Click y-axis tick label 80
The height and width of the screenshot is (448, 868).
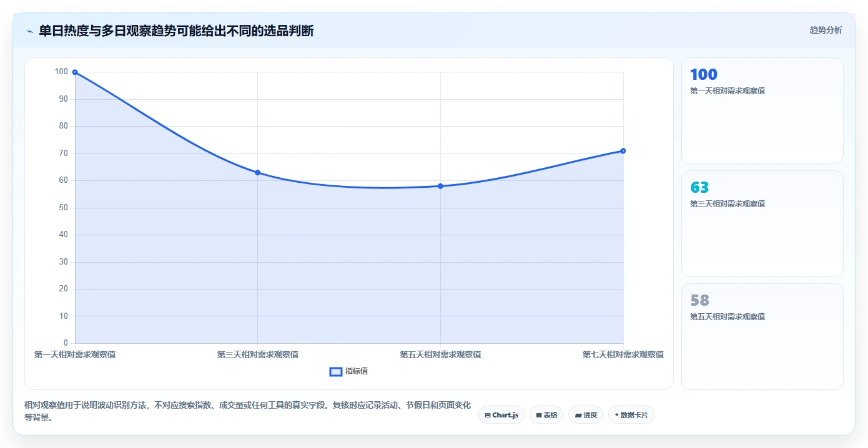(63, 126)
